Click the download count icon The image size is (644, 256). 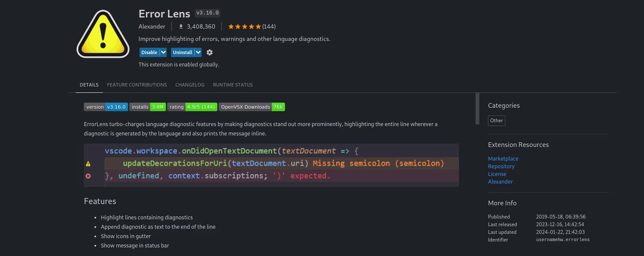click(181, 26)
